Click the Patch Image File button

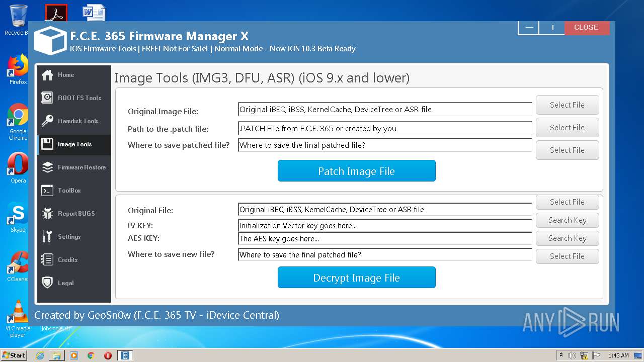356,171
